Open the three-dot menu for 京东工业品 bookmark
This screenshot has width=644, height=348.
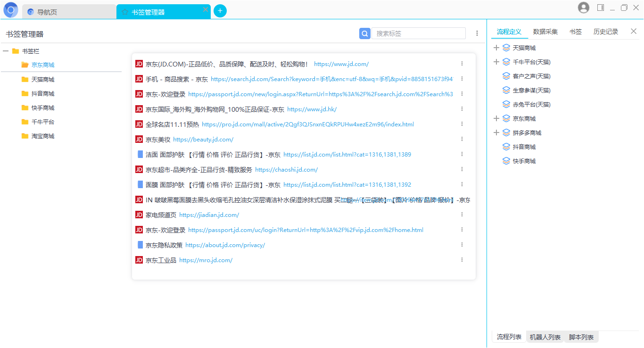(x=462, y=260)
